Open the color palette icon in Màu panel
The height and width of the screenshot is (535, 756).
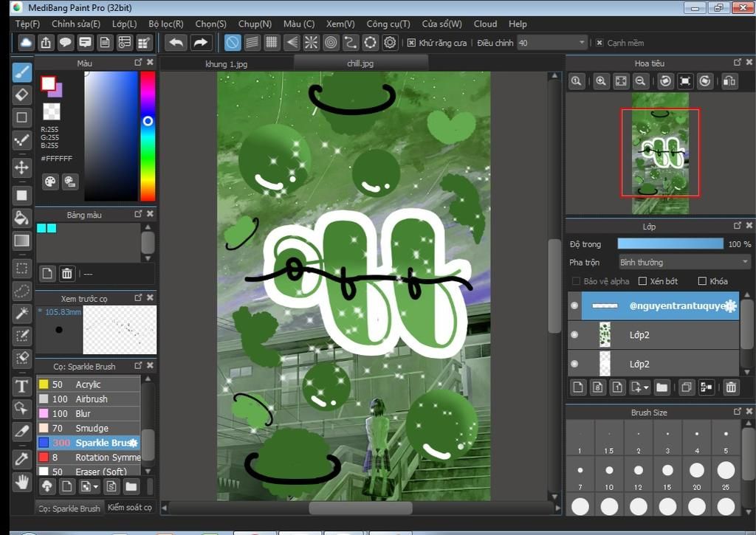pos(49,182)
